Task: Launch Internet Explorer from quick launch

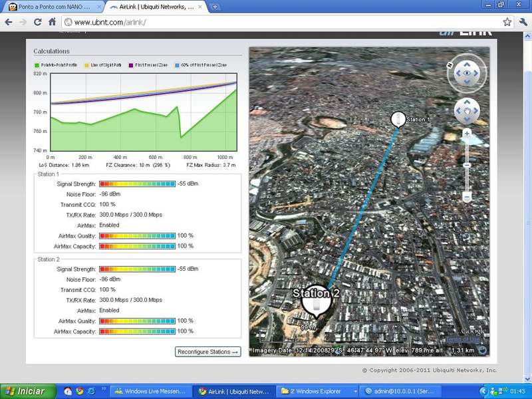Action: point(91,391)
